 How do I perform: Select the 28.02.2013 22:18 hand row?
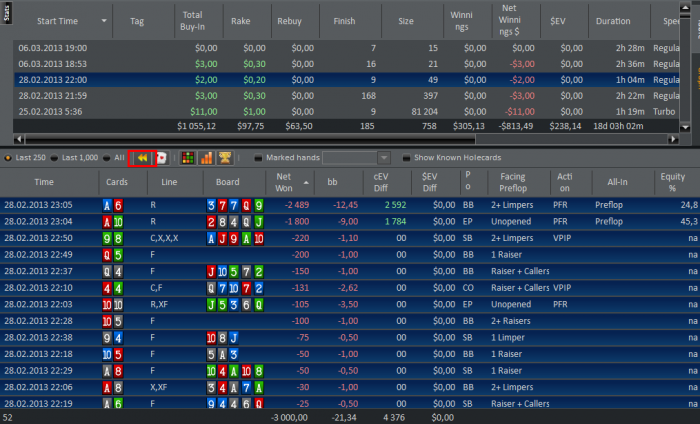click(x=350, y=354)
